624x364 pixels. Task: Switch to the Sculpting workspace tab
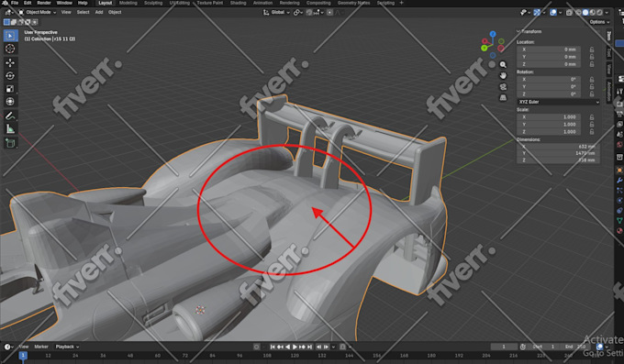pyautogui.click(x=153, y=3)
